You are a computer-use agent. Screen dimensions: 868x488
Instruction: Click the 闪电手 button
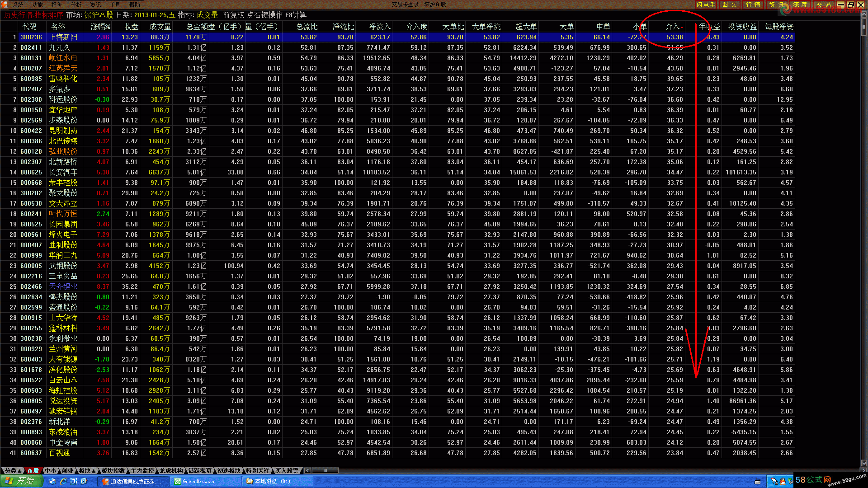coord(706,5)
